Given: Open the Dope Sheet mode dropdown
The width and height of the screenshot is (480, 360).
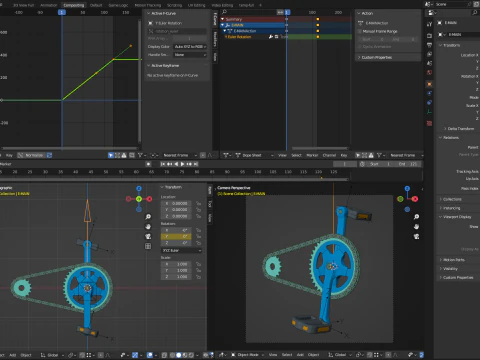Looking at the screenshot, I should pyautogui.click(x=254, y=155).
